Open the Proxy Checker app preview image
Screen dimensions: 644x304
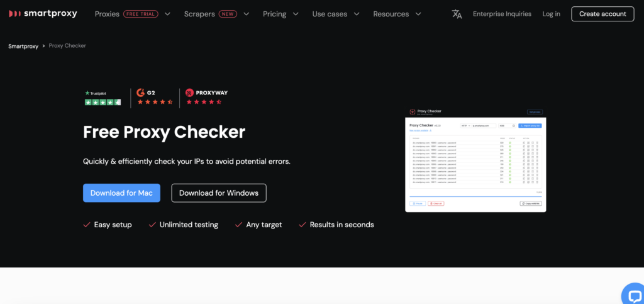pyautogui.click(x=475, y=160)
